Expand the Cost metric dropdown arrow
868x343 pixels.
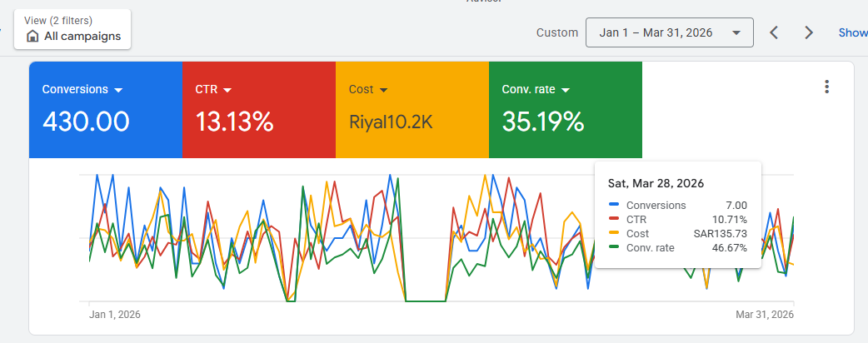pyautogui.click(x=384, y=90)
